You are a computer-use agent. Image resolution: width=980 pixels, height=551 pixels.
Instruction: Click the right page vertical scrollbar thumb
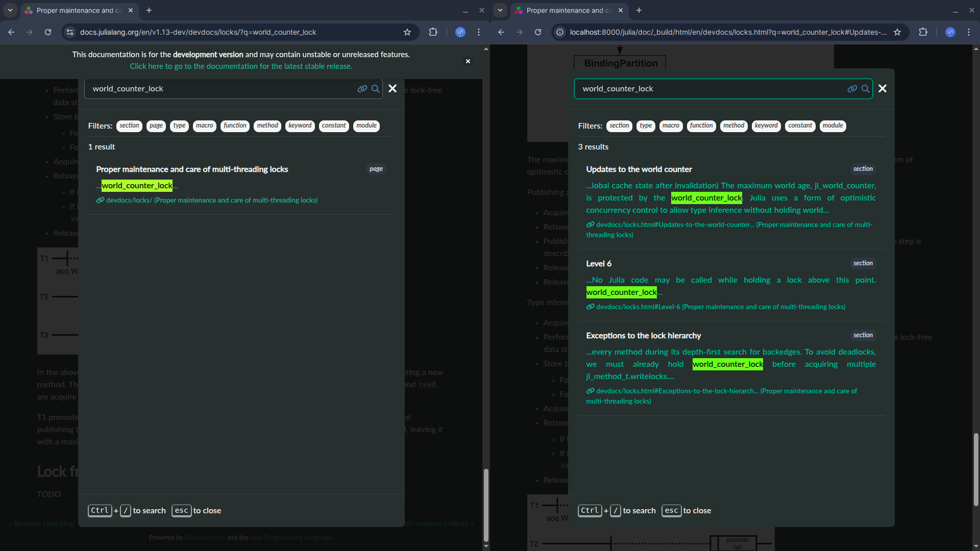[x=976, y=469]
